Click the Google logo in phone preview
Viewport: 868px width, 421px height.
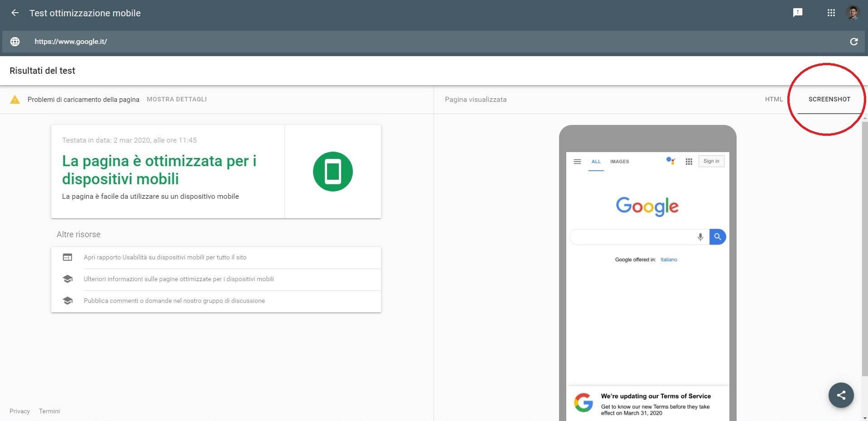click(x=647, y=206)
